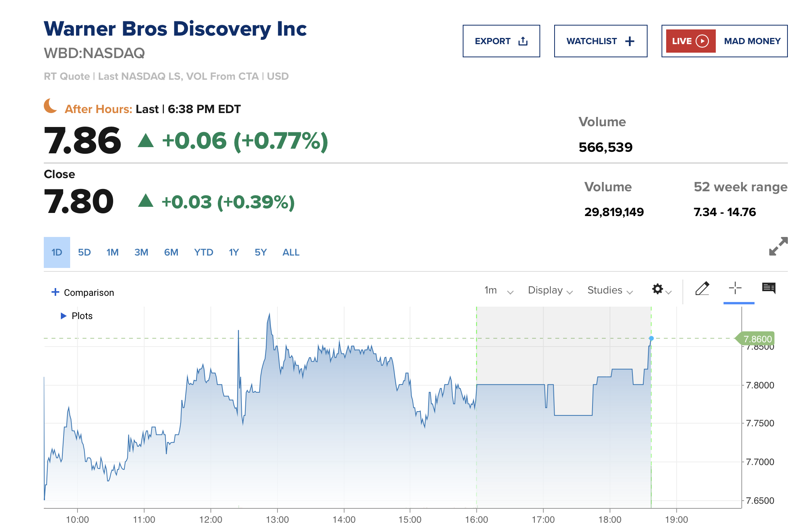Open the 1m interval dropdown
Viewport: 796px width, 532px height.
(x=498, y=290)
